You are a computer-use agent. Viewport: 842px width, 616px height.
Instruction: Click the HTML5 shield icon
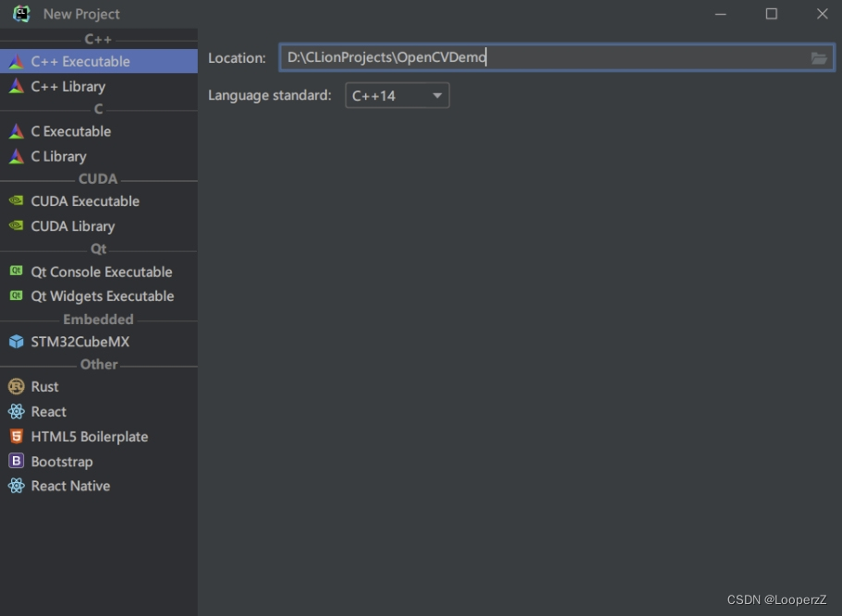(x=16, y=436)
